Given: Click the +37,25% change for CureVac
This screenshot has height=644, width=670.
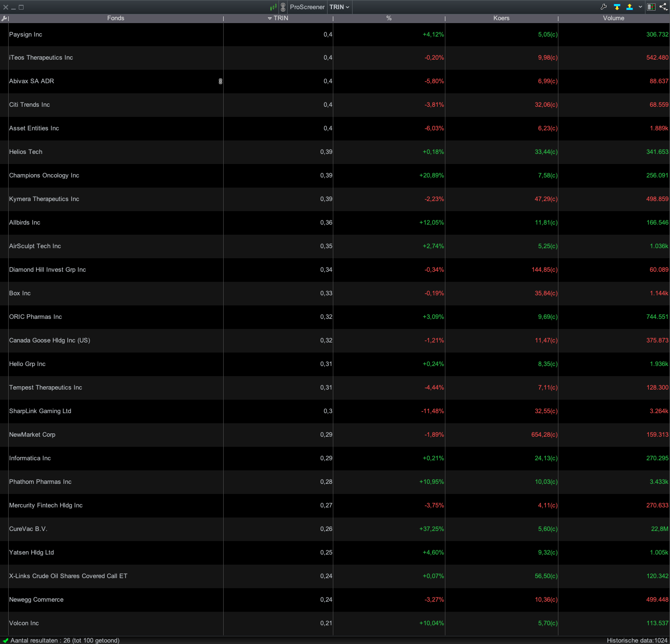Looking at the screenshot, I should pyautogui.click(x=431, y=529).
